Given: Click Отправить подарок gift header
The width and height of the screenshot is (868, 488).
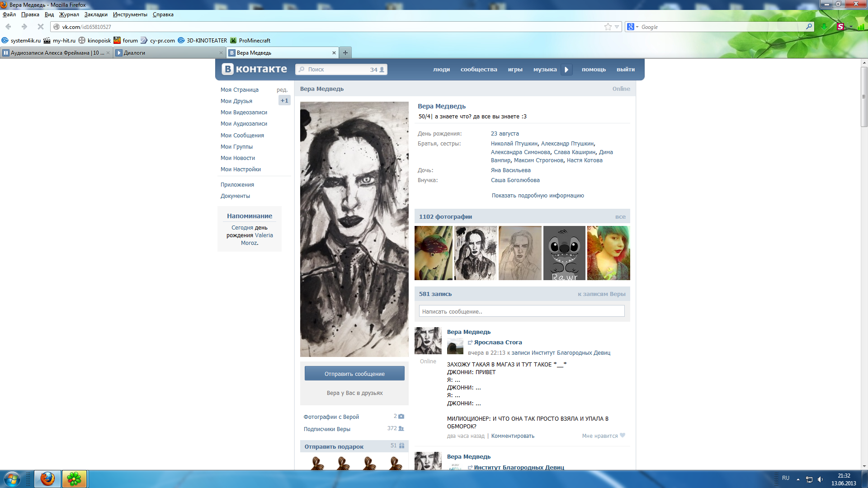Looking at the screenshot, I should coord(334,447).
